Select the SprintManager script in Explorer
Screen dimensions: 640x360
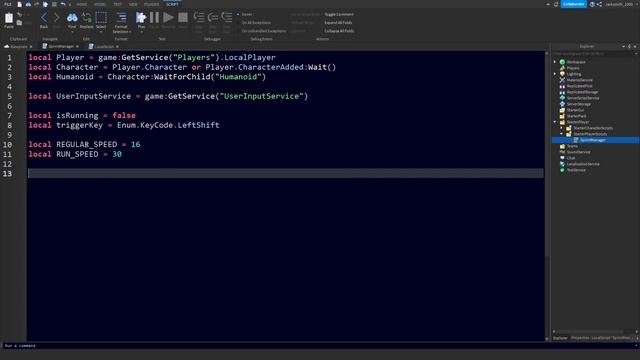pyautogui.click(x=593, y=140)
